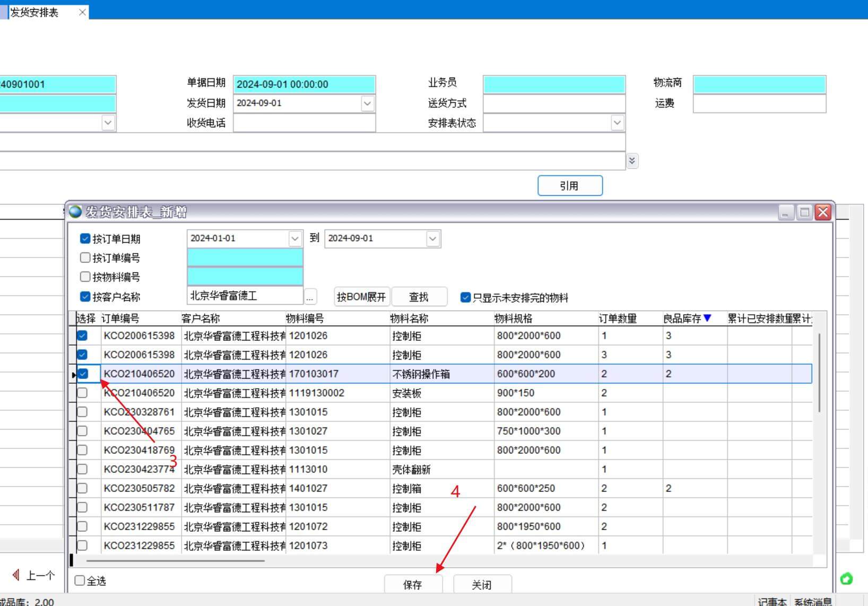Uncheck 只显示未安排完的物料 option
The width and height of the screenshot is (868, 606).
pos(465,297)
